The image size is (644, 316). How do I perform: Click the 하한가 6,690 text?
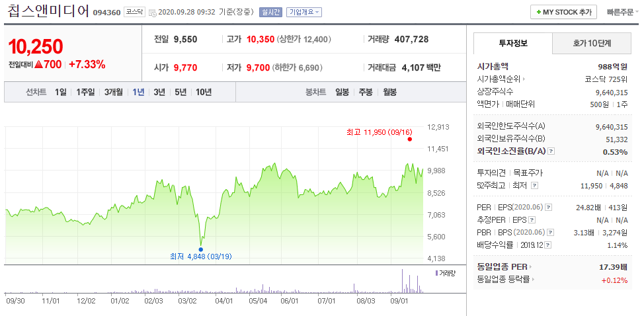point(298,67)
